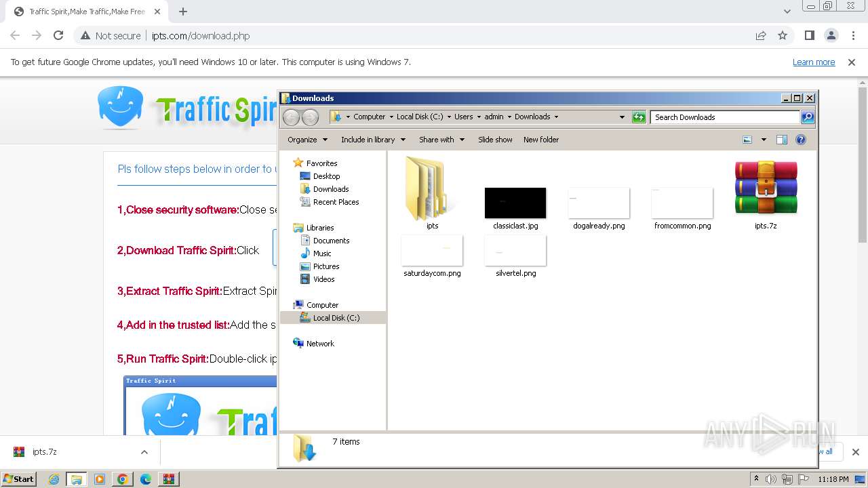Open the Chrome profile icon

coord(831,36)
